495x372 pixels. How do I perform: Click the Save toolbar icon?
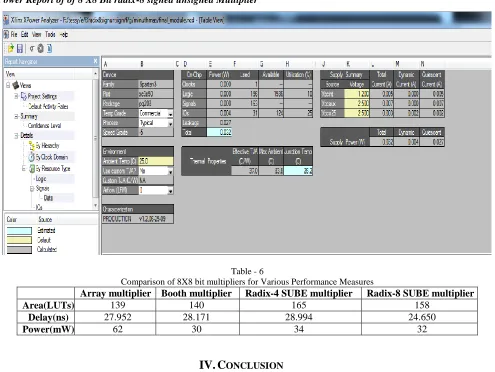click(x=20, y=49)
